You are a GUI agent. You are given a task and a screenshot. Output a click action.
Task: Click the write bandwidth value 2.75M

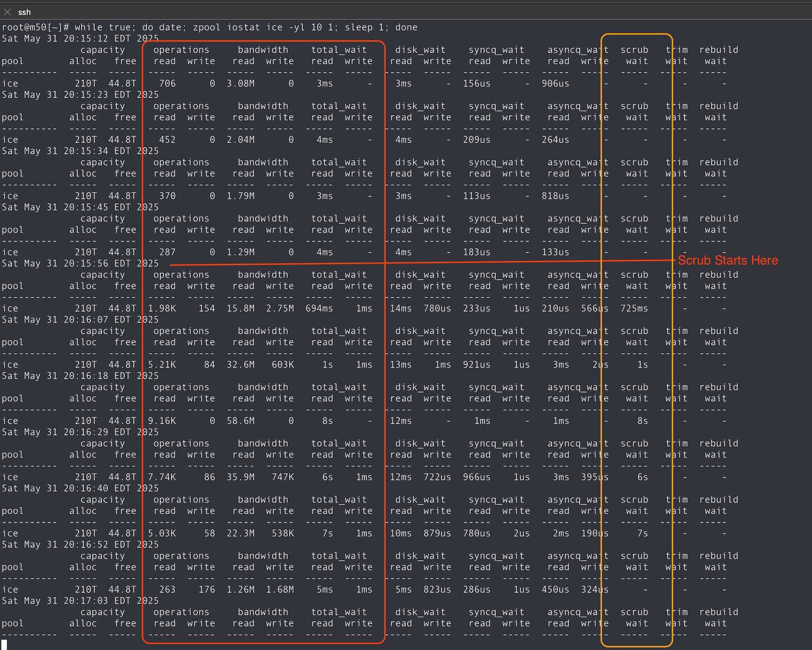[280, 309]
